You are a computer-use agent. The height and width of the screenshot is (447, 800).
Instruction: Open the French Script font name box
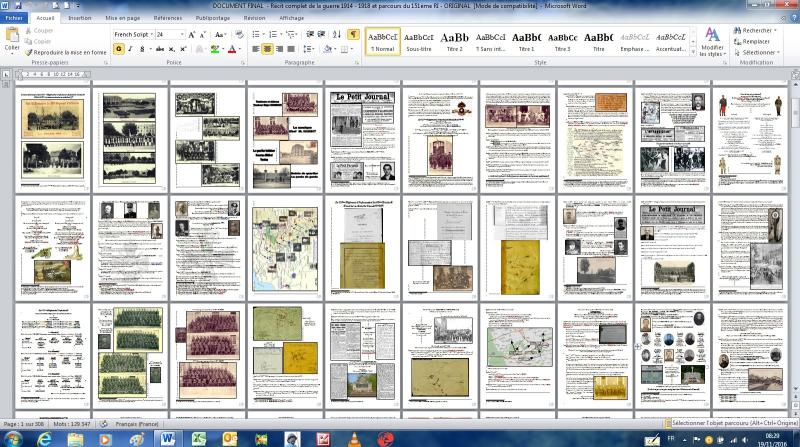(133, 34)
